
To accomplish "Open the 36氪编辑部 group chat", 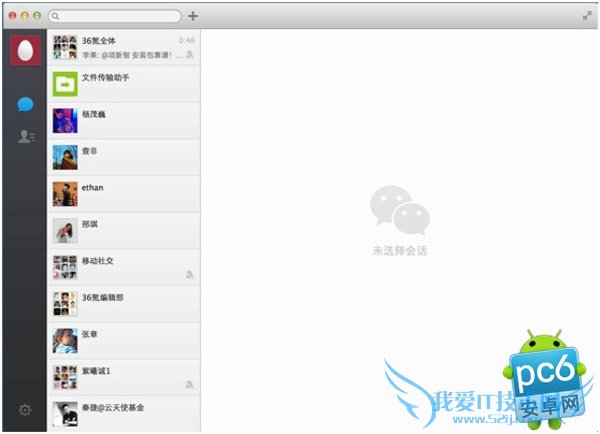I will tap(124, 304).
